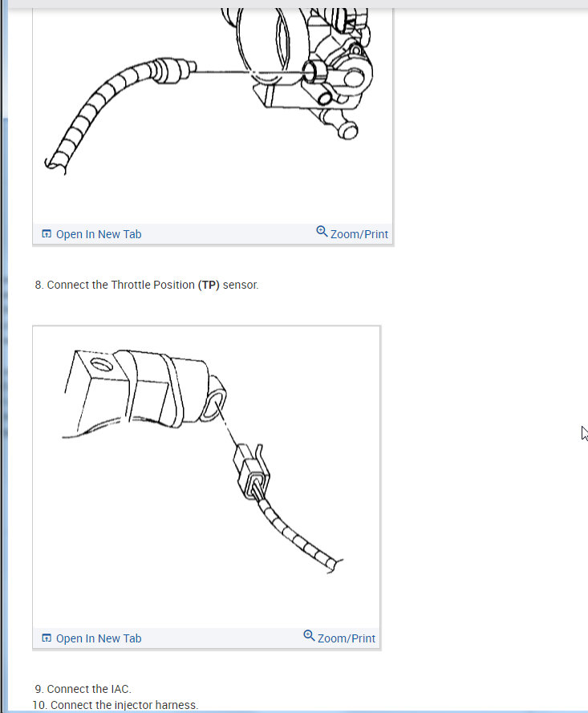Select Zoom/Print text below the throttle body diagram

[359, 234]
